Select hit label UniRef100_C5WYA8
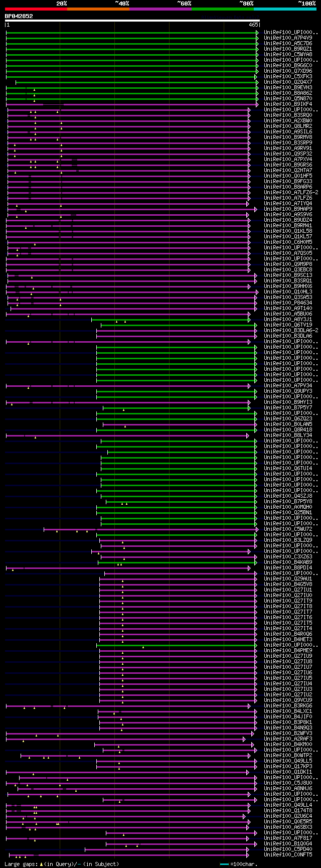 288,54
